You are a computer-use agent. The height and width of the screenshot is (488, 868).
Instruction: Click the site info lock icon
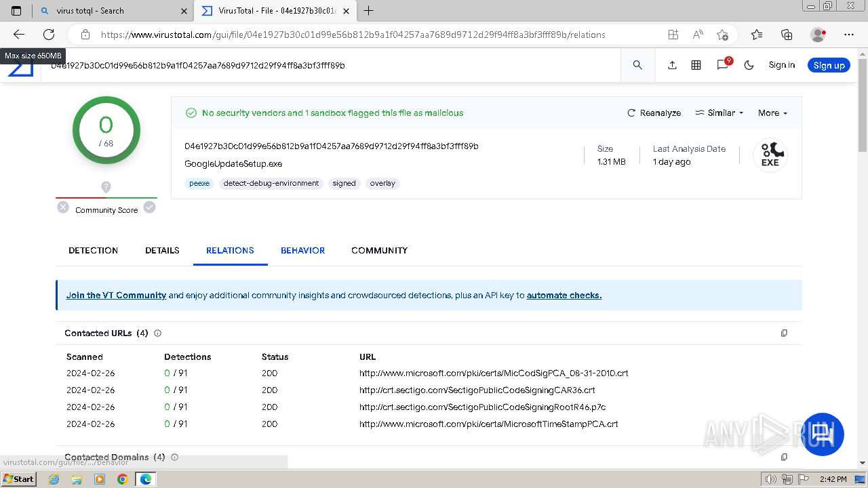click(x=85, y=35)
